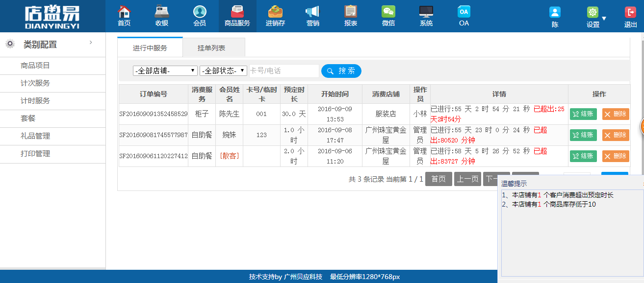Screen dimensions: 644x283
Task: Open the 收银 cashier icon
Action: pyautogui.click(x=162, y=12)
